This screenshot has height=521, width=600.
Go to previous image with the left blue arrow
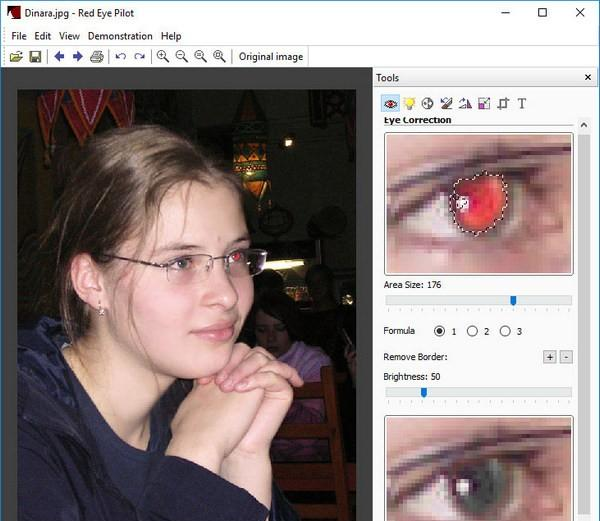click(59, 57)
